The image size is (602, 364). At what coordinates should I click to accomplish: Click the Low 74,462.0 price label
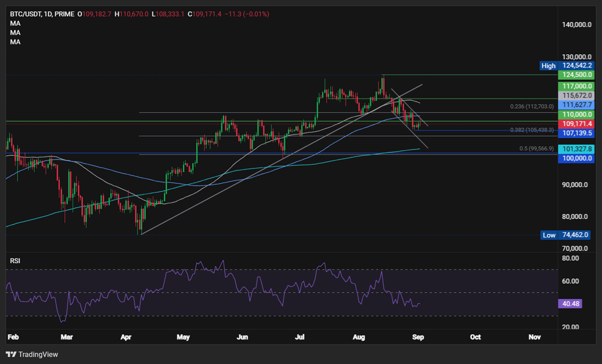[x=566, y=235]
